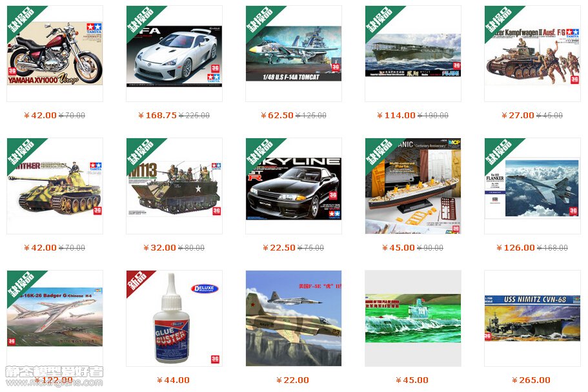Open the 1/48 U.S F-14A Tomcat product
This screenshot has height=392, width=588.
coord(294,54)
